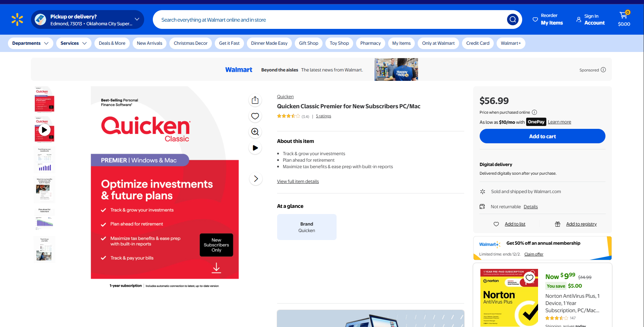Click the search magnifier icon
Screen dimensions: 644x327
point(512,19)
